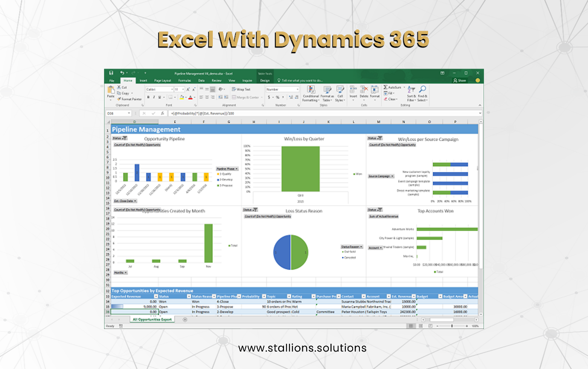The width and height of the screenshot is (588, 369).
Task: Click the Orientation text angle icon
Action: [x=221, y=89]
